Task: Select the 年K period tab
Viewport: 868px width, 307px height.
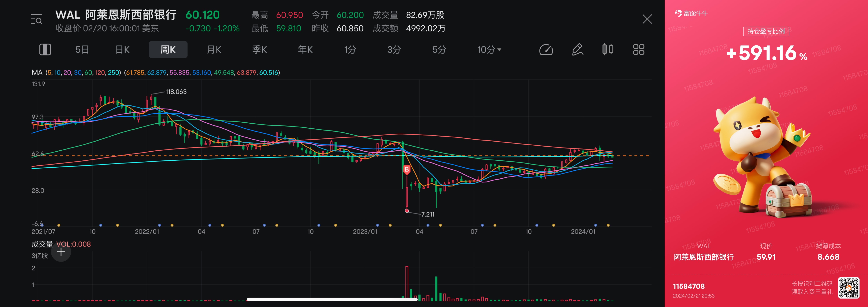Action: point(305,50)
